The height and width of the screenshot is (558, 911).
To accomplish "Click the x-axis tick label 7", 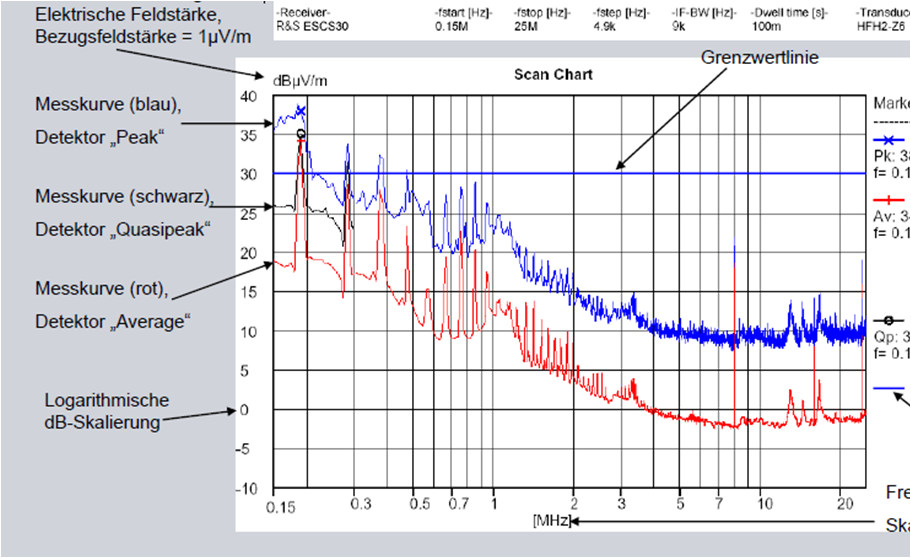I will pos(719,503).
